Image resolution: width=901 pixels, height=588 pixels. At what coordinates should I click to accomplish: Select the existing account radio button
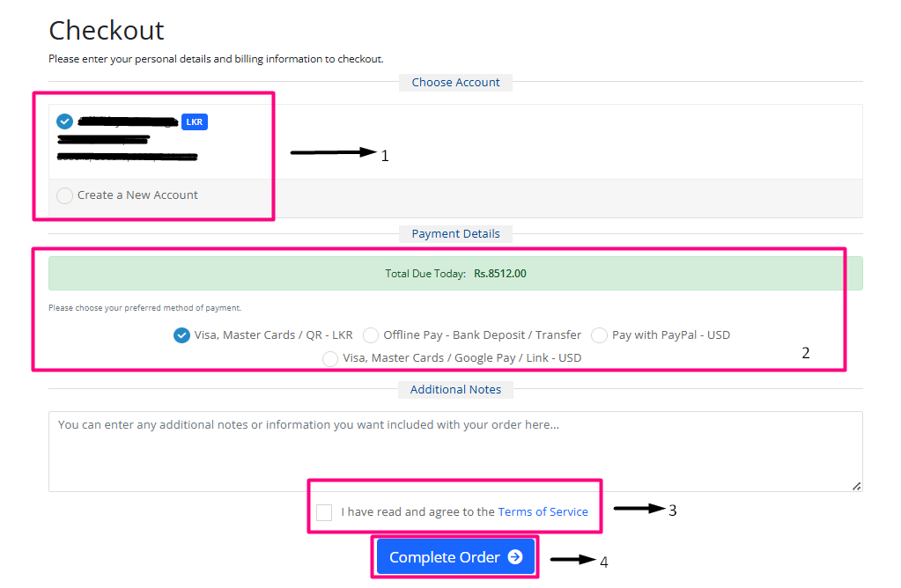(x=64, y=121)
